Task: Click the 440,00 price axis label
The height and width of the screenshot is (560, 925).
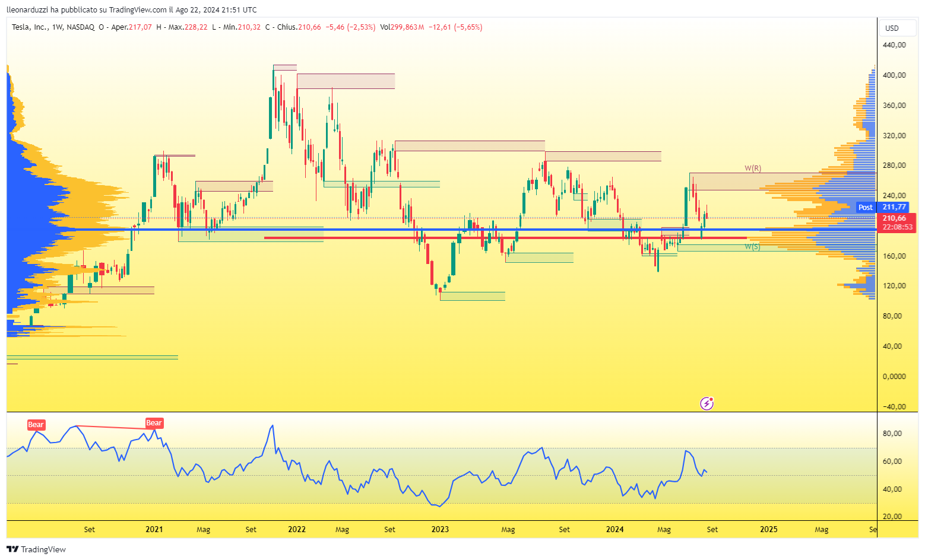Action: pyautogui.click(x=894, y=45)
